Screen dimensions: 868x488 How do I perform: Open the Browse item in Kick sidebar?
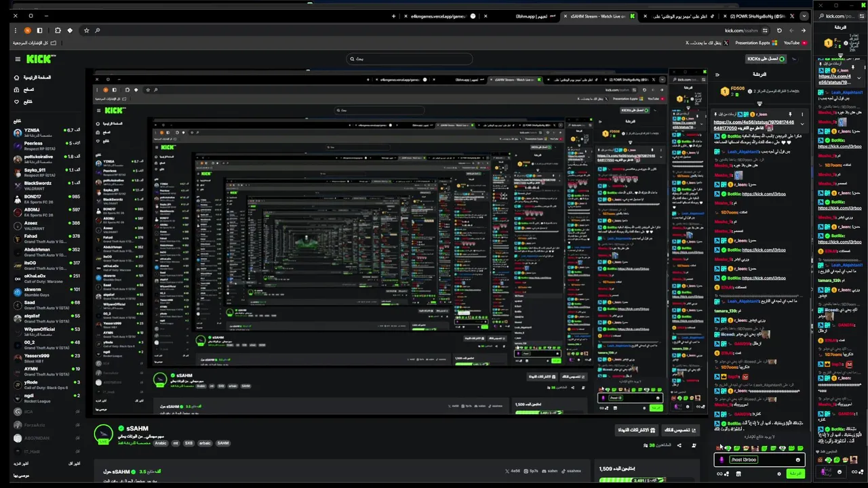coord(24,89)
